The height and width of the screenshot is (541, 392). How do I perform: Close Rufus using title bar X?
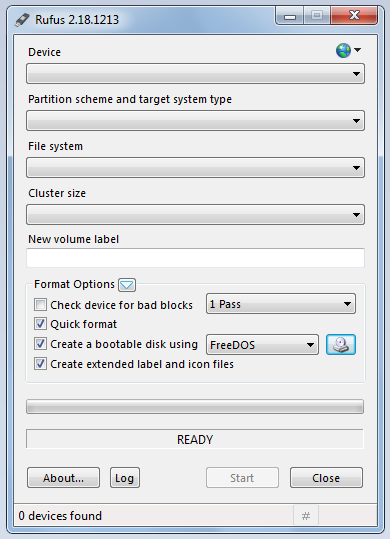click(354, 15)
